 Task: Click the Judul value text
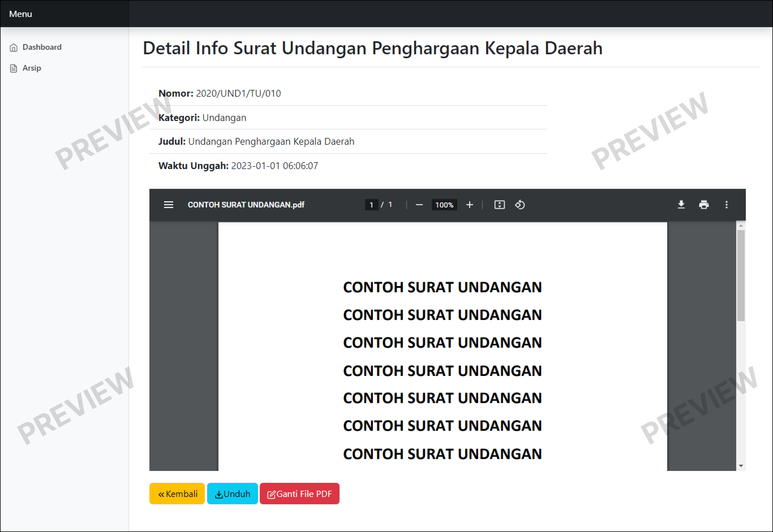click(271, 141)
